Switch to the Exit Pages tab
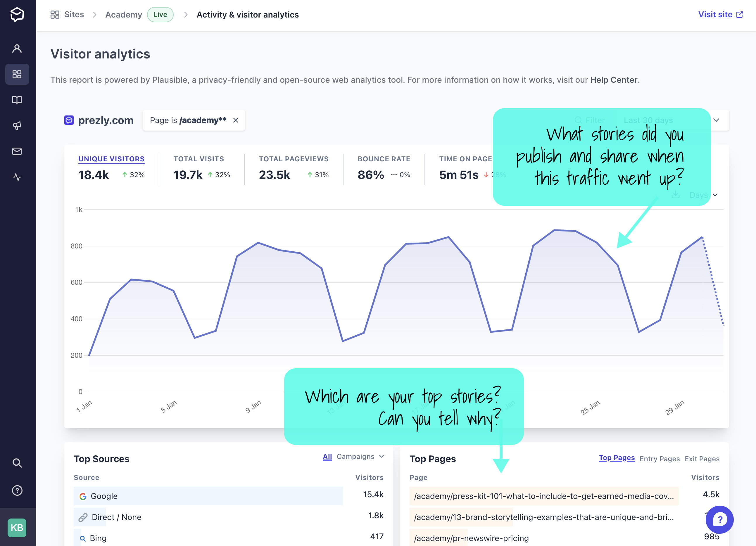 pyautogui.click(x=702, y=459)
